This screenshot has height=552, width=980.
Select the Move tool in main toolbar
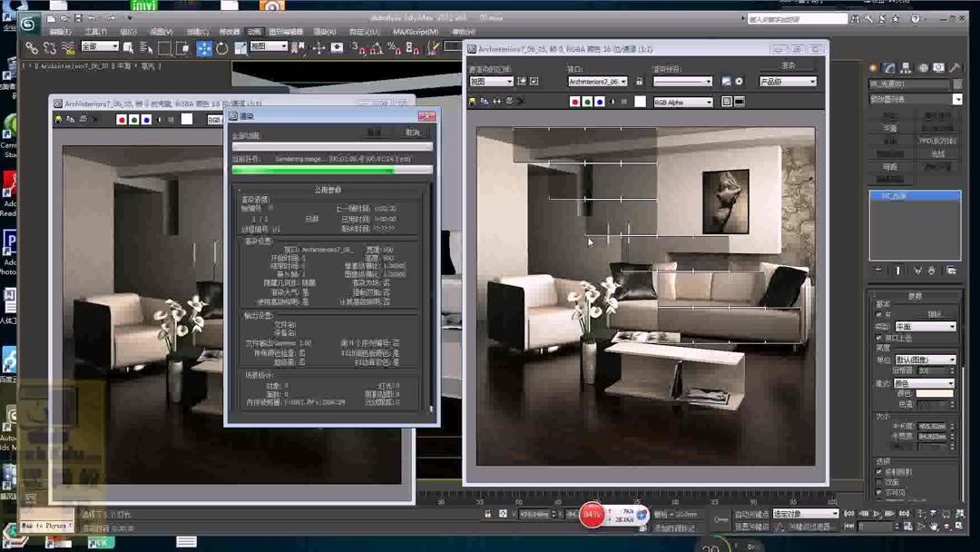coord(204,47)
